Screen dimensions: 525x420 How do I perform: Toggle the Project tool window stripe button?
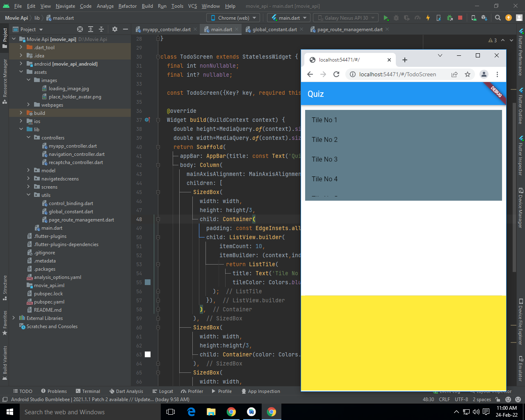[5, 38]
